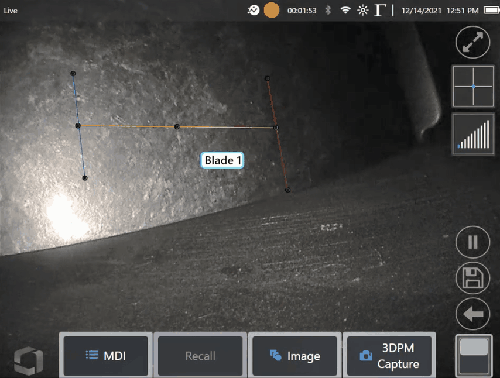Save the image with the floppy disk icon
This screenshot has height=378, width=500.
click(473, 278)
